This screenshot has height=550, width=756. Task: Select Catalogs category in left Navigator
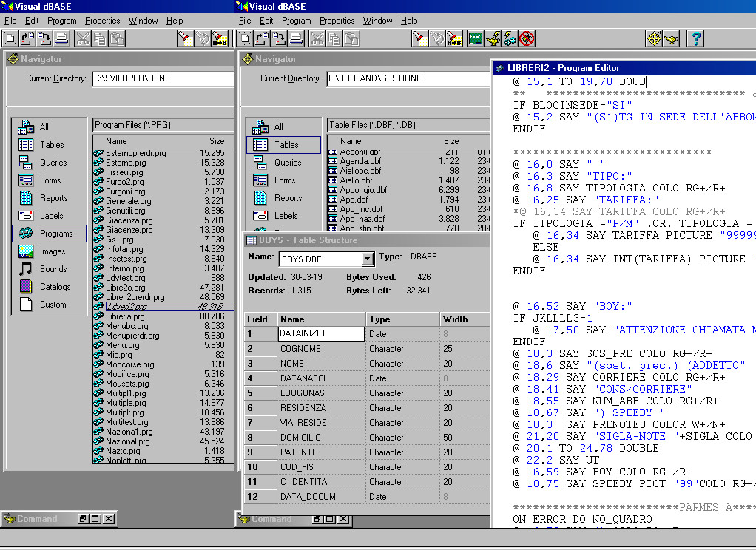click(49, 287)
